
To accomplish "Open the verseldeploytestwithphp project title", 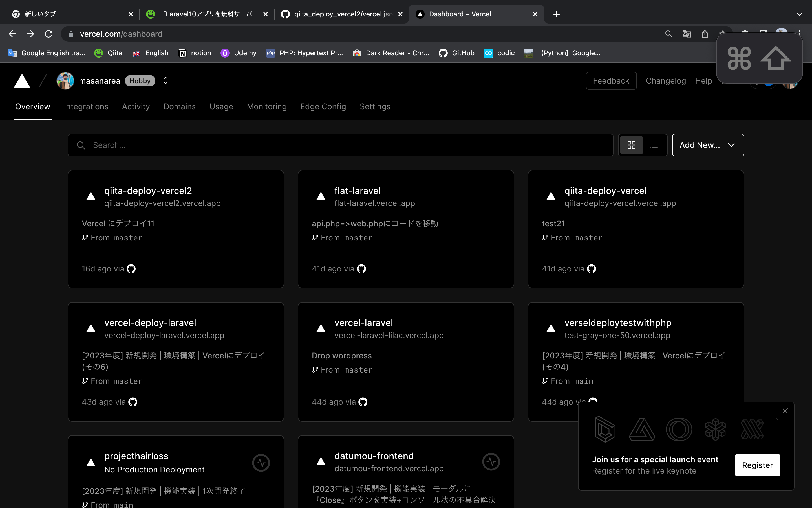I will coord(618,323).
